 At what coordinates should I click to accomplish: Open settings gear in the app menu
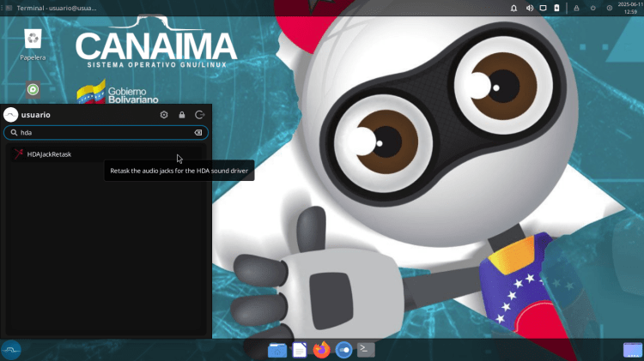(164, 115)
